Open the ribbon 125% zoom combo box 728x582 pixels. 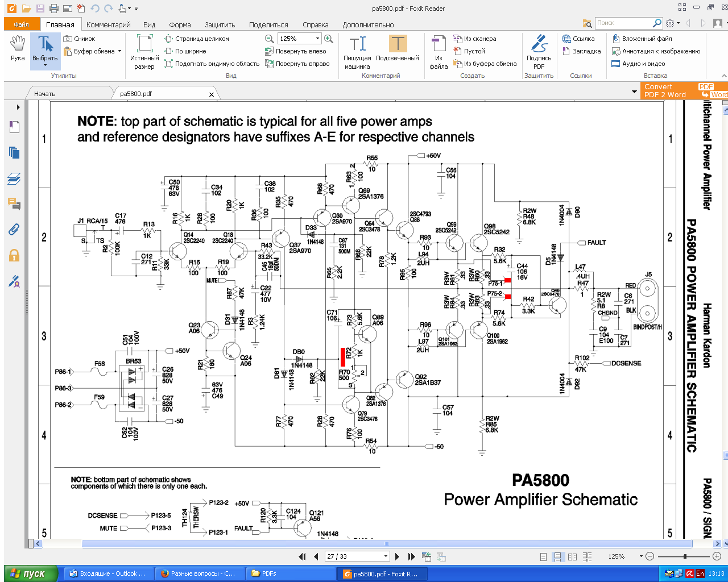(300, 39)
